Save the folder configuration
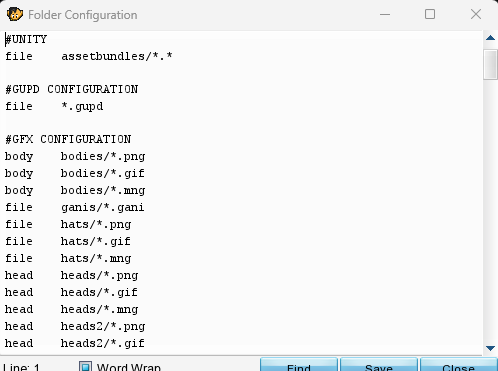 coord(379,365)
